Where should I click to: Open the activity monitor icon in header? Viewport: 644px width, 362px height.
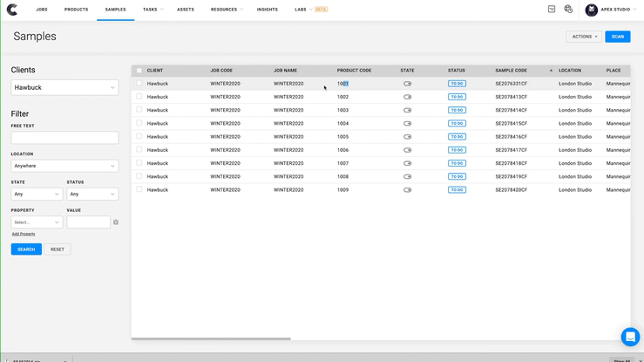click(552, 10)
